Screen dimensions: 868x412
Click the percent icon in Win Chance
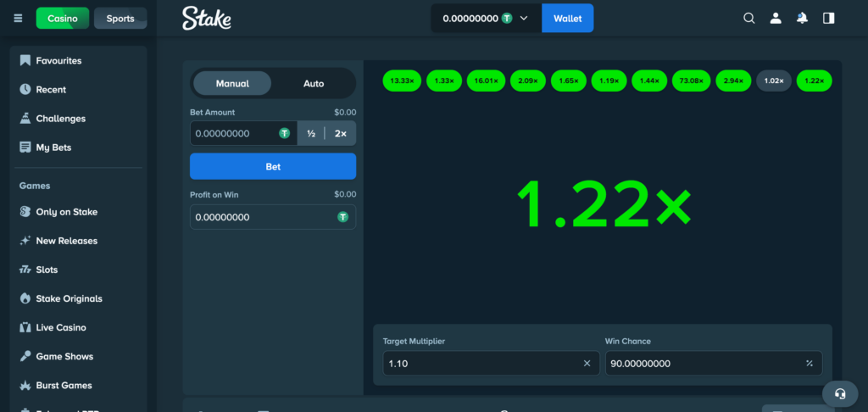coord(809,364)
